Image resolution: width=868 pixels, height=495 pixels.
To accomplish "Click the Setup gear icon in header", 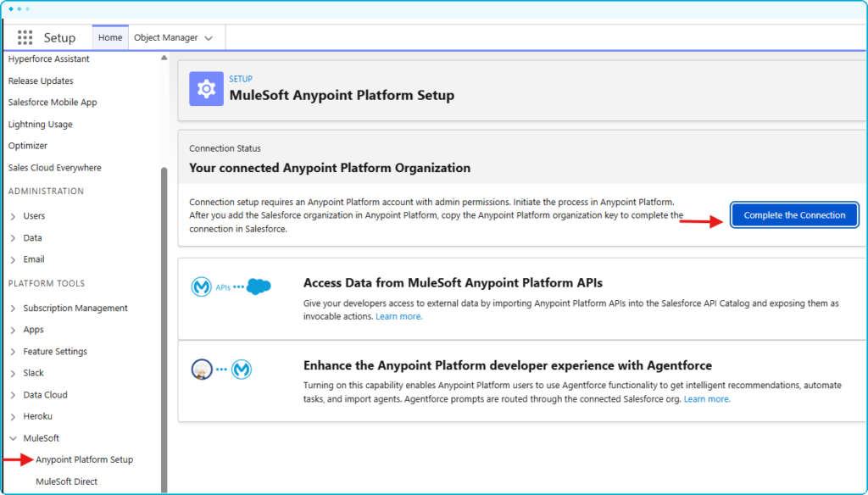I will [x=207, y=89].
